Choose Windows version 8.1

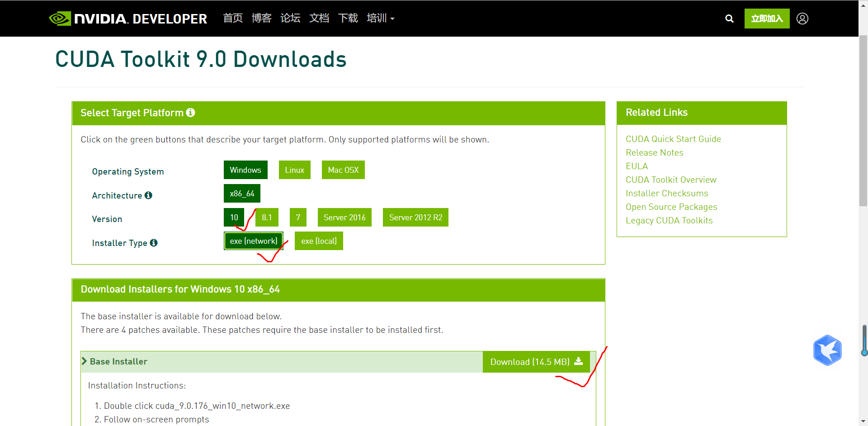[x=267, y=218]
